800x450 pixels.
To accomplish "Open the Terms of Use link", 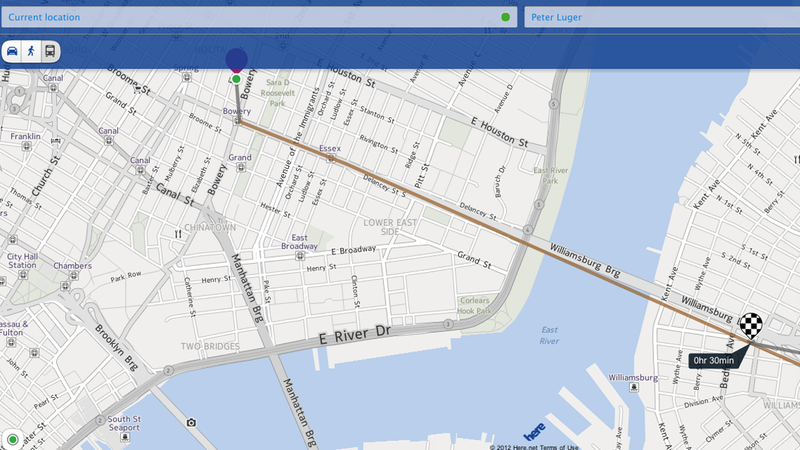I will click(559, 447).
